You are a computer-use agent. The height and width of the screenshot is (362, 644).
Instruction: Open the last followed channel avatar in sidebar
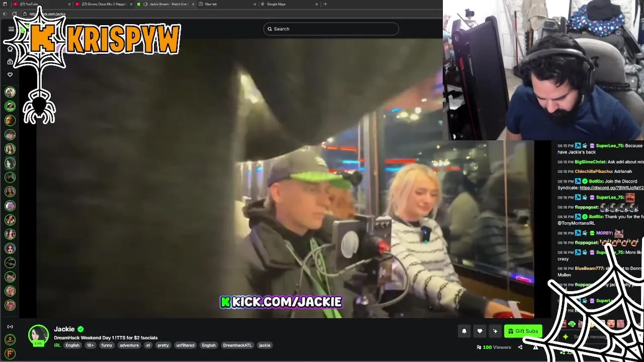click(x=10, y=305)
